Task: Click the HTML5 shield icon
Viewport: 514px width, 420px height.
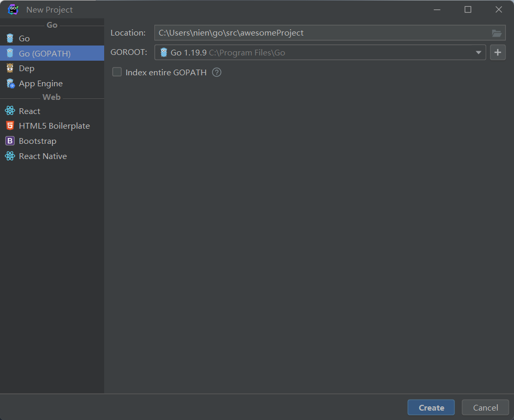Action: click(x=10, y=126)
